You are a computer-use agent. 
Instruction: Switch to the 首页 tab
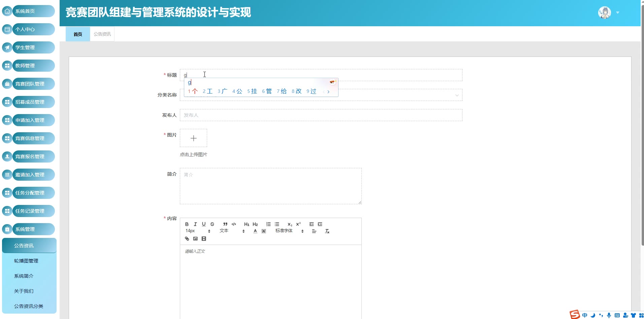point(78,34)
